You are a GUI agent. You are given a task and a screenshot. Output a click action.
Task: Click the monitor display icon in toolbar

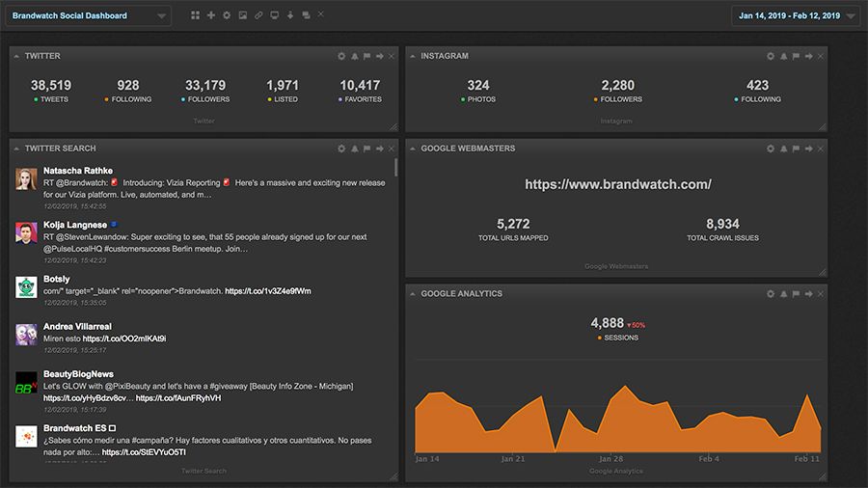275,15
